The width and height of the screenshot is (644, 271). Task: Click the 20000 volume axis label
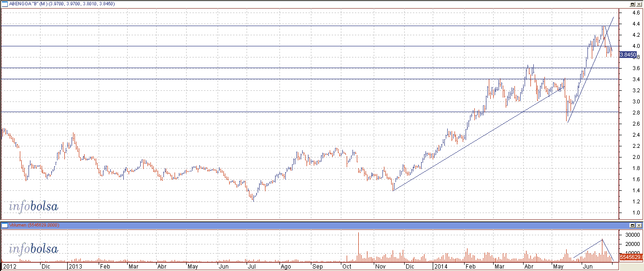[632, 244]
